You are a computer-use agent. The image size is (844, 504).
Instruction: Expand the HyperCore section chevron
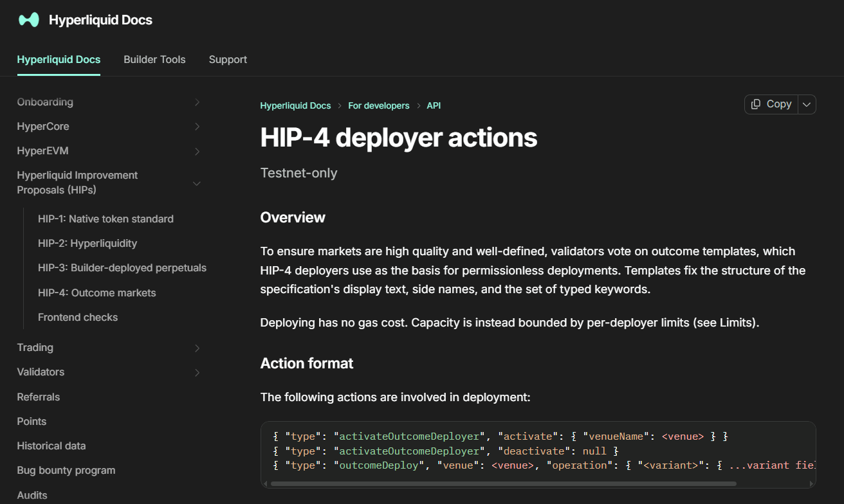(197, 127)
